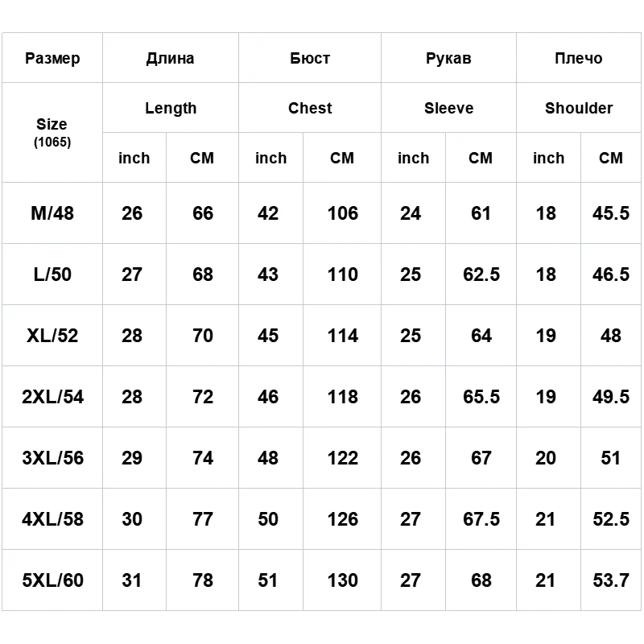Select the 53.7 shoulder CM value
The image size is (644, 644).
tap(611, 580)
